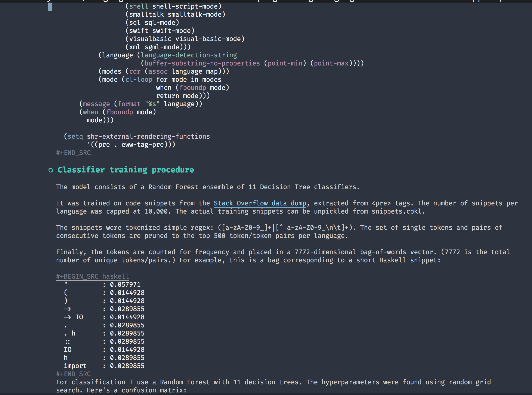Click shr-external-rendering-functions variable name
This screenshot has width=532, height=395.
(x=148, y=137)
